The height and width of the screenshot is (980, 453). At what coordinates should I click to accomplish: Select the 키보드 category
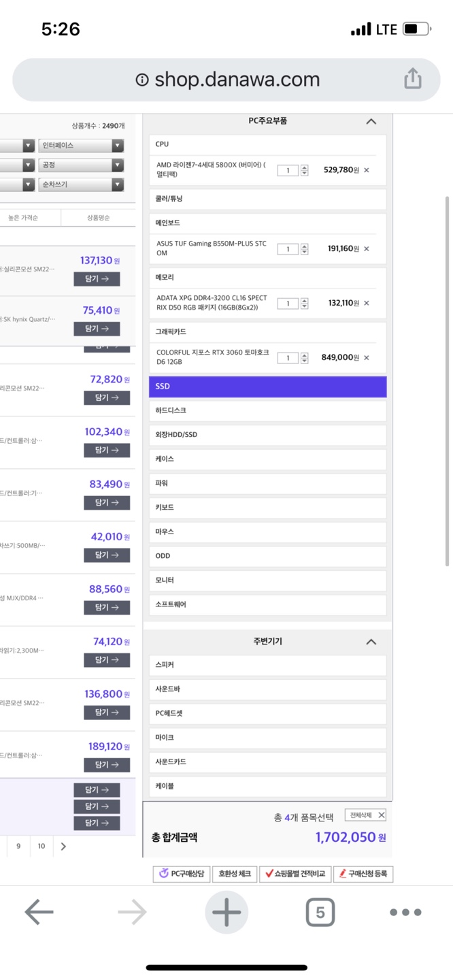coord(267,508)
